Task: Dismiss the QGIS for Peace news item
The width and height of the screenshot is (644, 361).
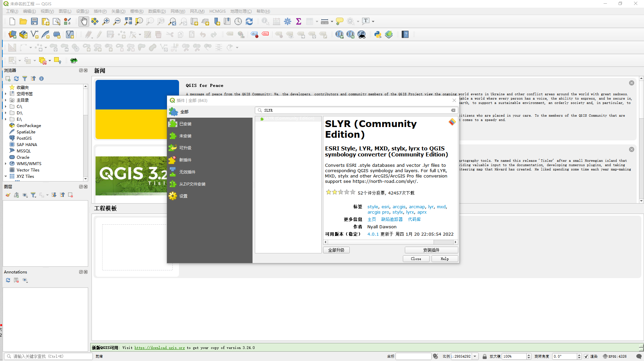Action: tap(631, 83)
